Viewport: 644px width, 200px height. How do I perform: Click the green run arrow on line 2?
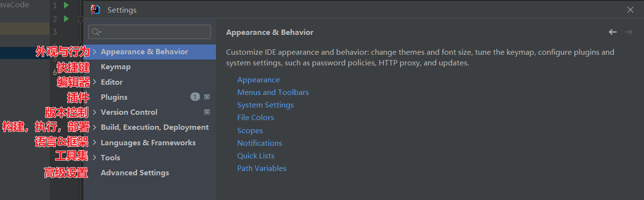click(x=66, y=19)
